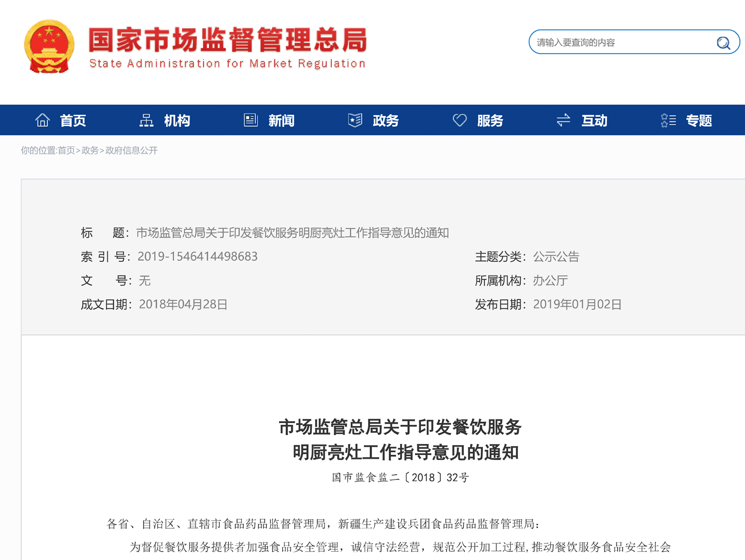Click the newspaper icon for 新闻
Screen dimensions: 745x560
[251, 120]
